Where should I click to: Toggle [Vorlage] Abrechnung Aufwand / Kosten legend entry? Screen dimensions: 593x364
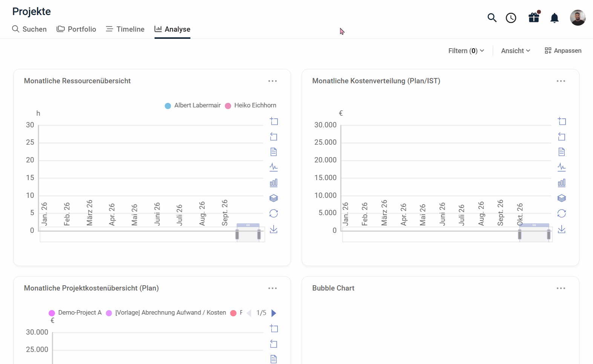(166, 313)
